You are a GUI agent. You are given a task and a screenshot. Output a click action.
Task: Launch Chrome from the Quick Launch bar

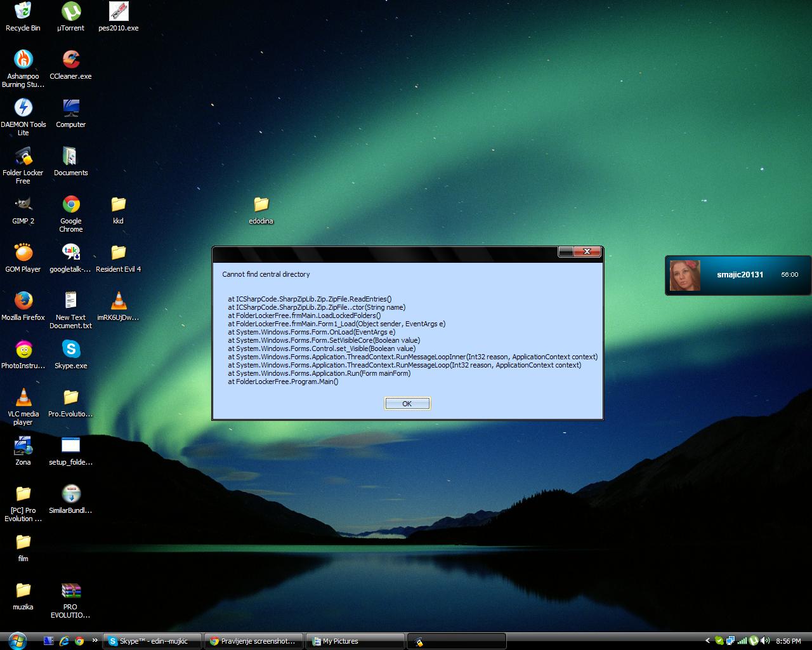click(79, 641)
